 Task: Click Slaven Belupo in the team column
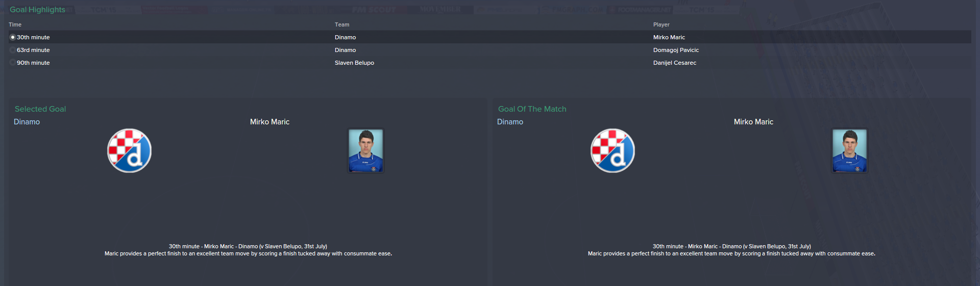(354, 63)
